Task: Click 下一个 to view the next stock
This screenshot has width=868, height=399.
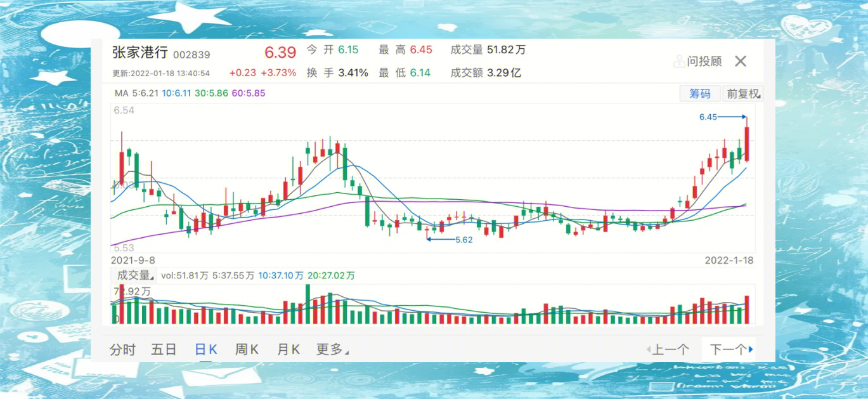Action: [729, 349]
